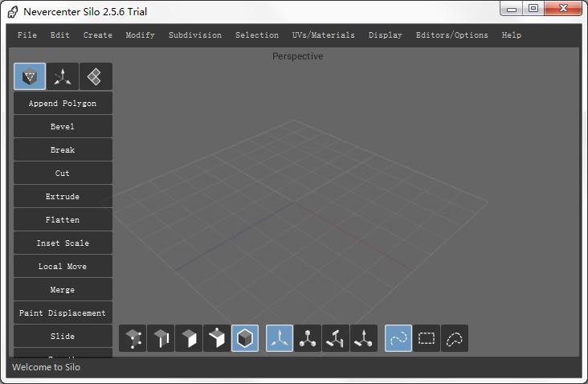This screenshot has width=588, height=384.
Task: Select the manipulator tools tab icon
Action: point(63,76)
